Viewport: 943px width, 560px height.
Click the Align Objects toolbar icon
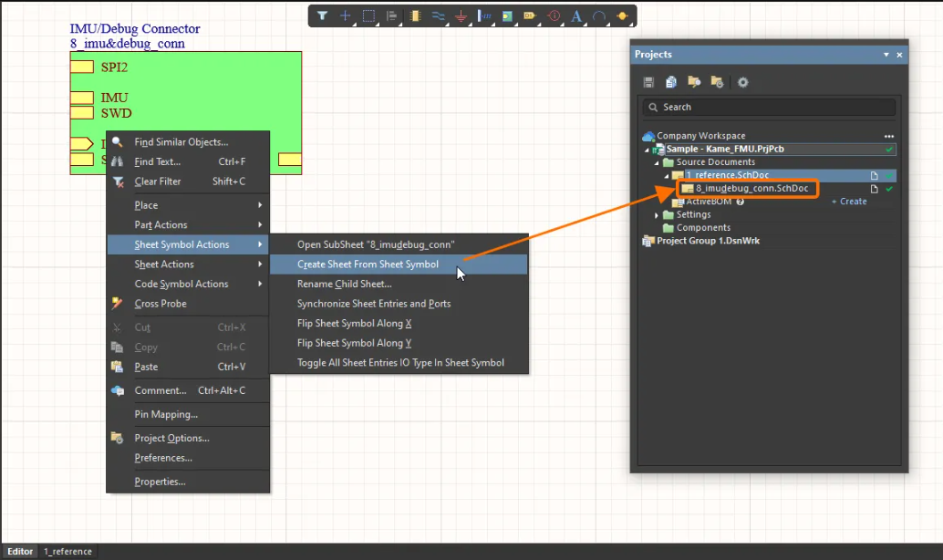[392, 16]
